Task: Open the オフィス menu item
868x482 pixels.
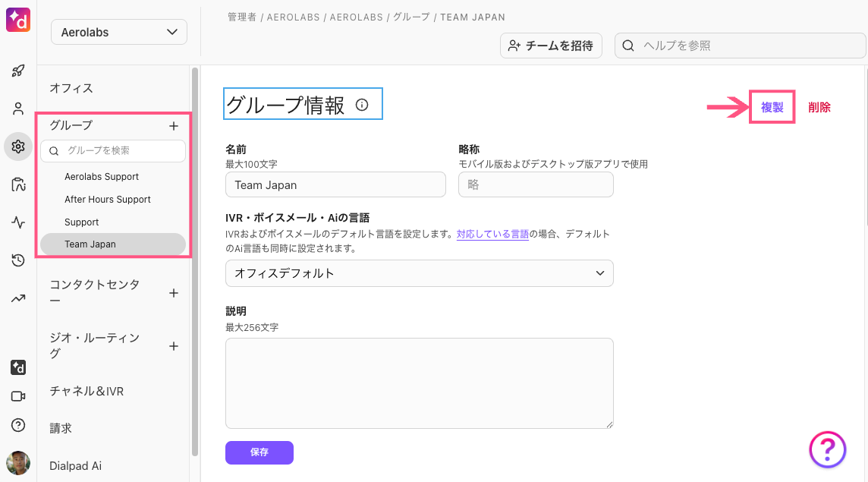Action: coord(71,88)
